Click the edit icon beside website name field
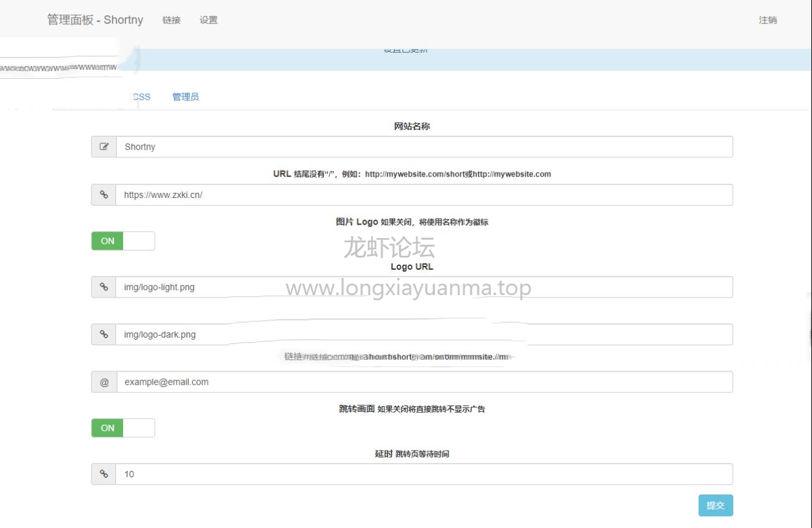This screenshot has width=812, height=528. point(104,147)
